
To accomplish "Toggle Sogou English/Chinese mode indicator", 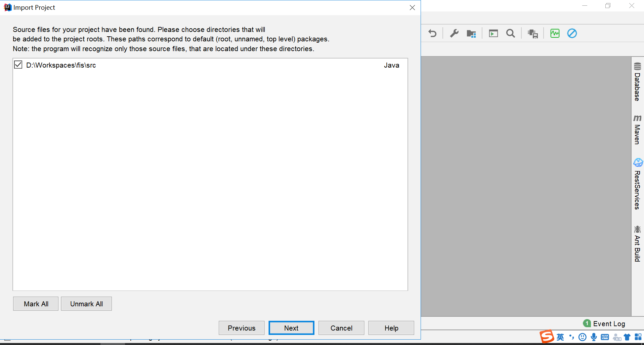I will pyautogui.click(x=560, y=337).
